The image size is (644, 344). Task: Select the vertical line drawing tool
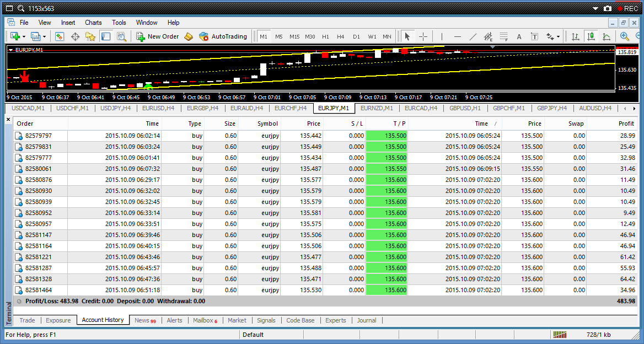pos(442,36)
